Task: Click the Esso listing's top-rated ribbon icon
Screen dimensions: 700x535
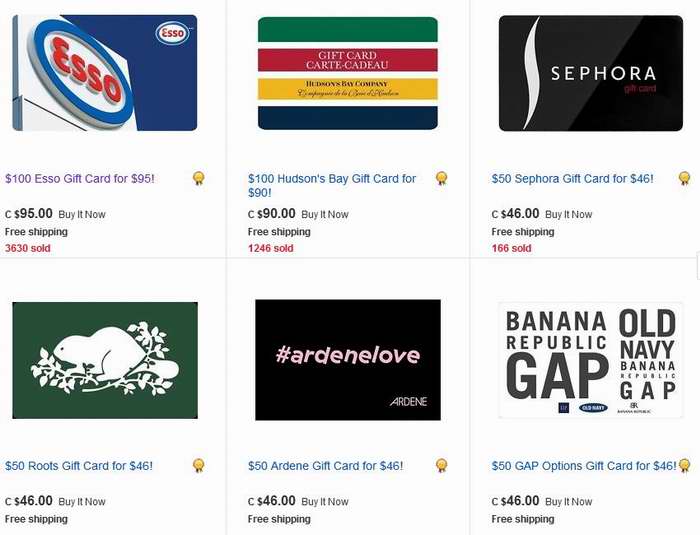Action: 199,179
